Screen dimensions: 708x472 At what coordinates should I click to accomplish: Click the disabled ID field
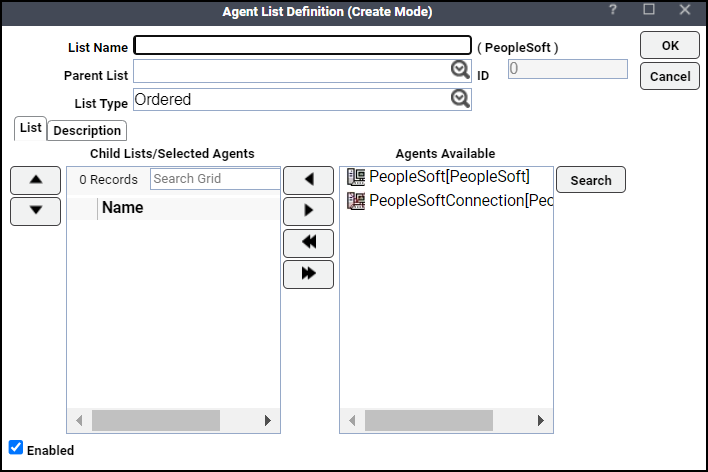coord(568,69)
